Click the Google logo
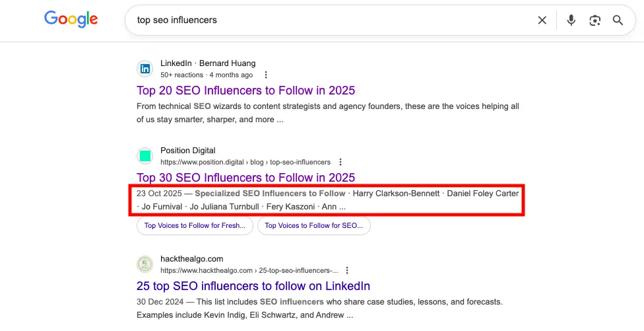644x331 pixels. 71,19
